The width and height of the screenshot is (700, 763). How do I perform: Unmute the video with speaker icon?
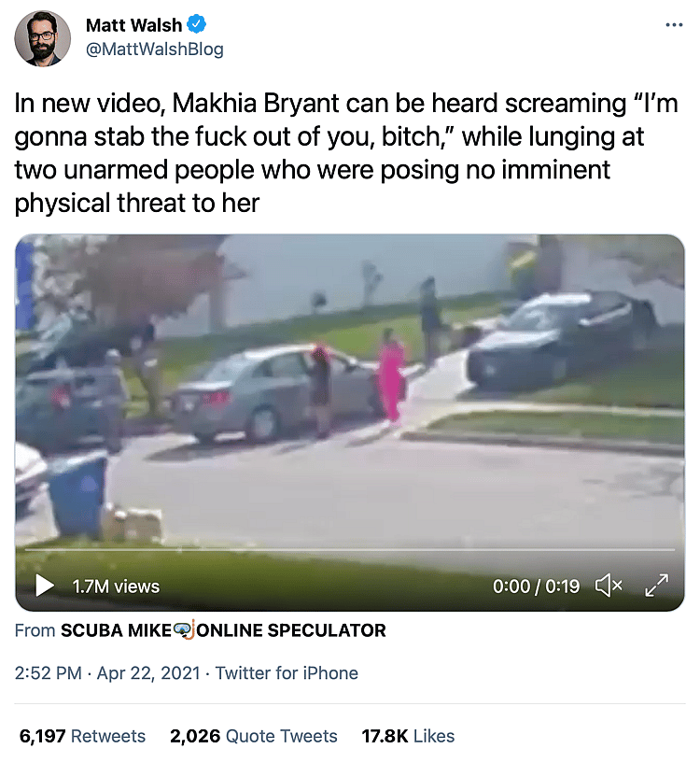tap(609, 586)
